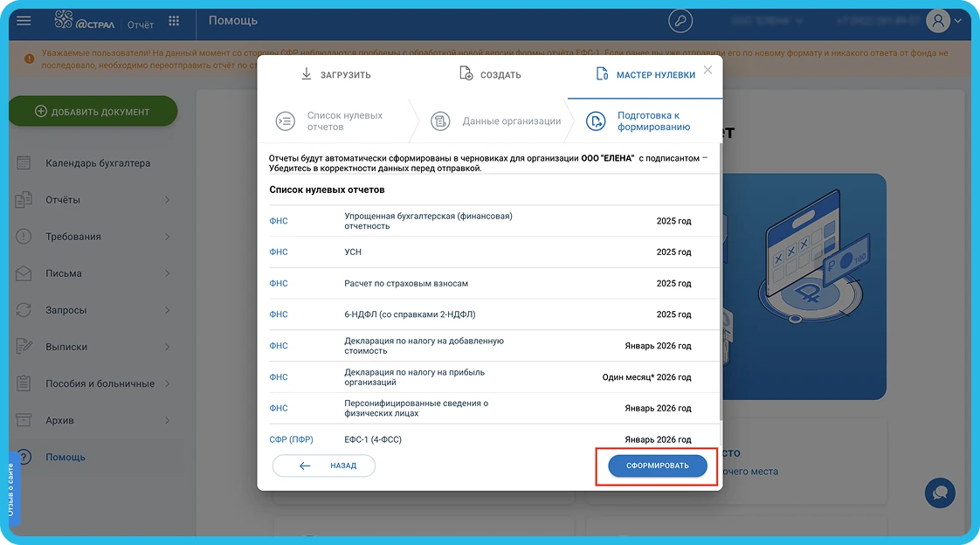Expand the Требования sidebar section

pos(167,237)
